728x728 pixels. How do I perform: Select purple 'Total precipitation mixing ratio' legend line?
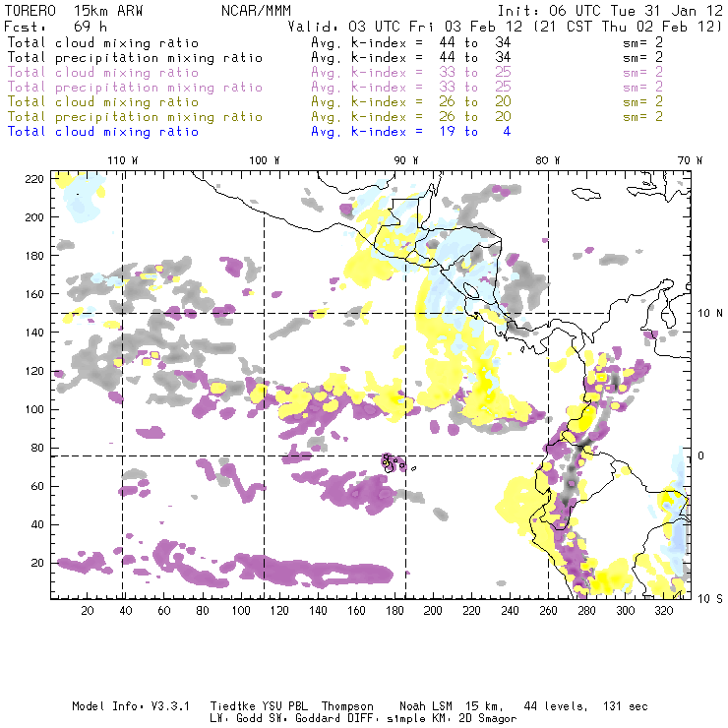click(135, 88)
